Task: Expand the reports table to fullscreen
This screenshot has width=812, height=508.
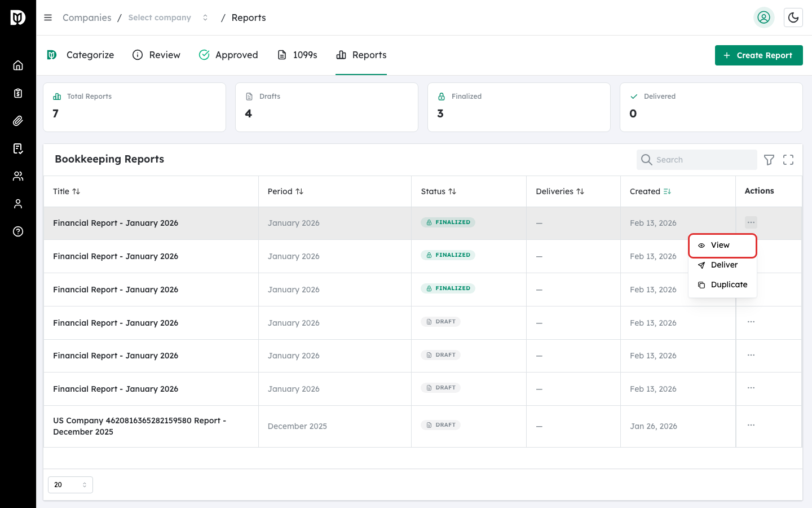Action: (x=788, y=160)
